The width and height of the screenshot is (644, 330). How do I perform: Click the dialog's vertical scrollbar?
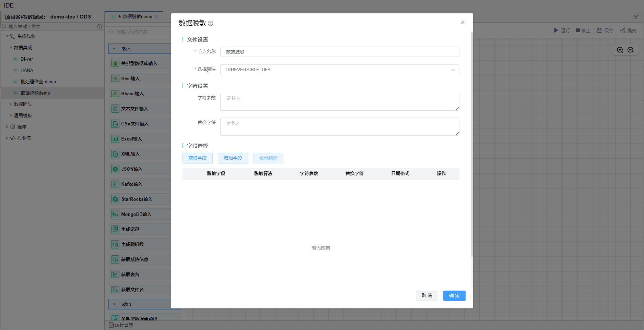click(471, 144)
